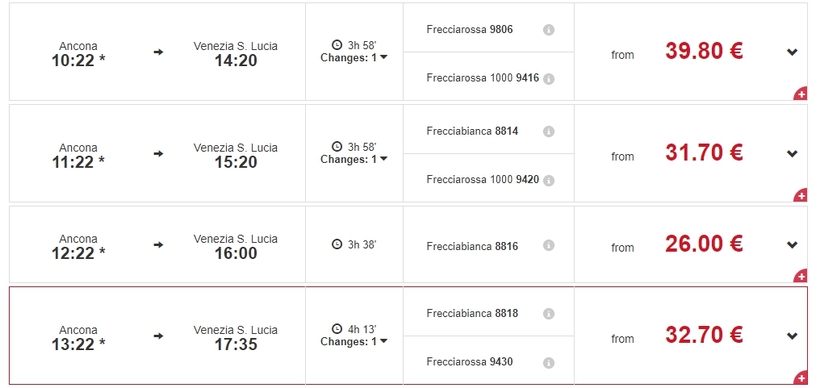The width and height of the screenshot is (820, 388).
Task: Select the 12:22 Ancona departure row
Action: click(408, 244)
